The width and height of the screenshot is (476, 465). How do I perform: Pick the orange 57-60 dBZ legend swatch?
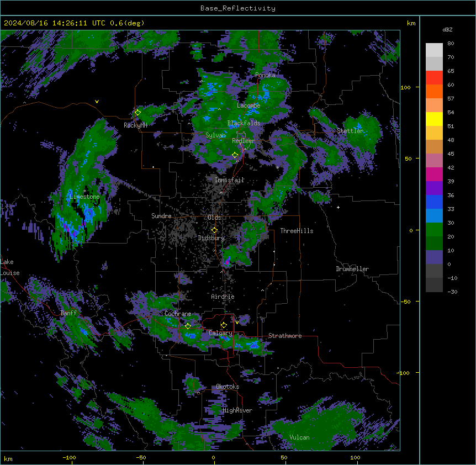click(x=434, y=91)
